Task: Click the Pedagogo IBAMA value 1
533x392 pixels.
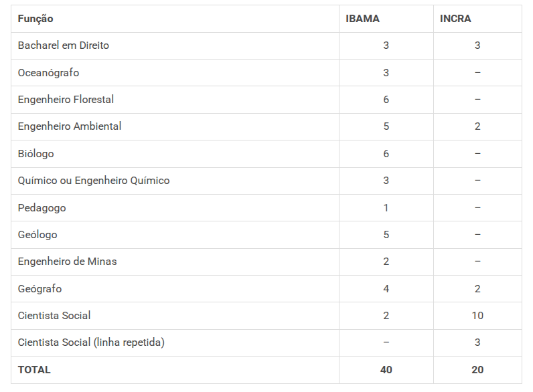Action: (x=386, y=207)
